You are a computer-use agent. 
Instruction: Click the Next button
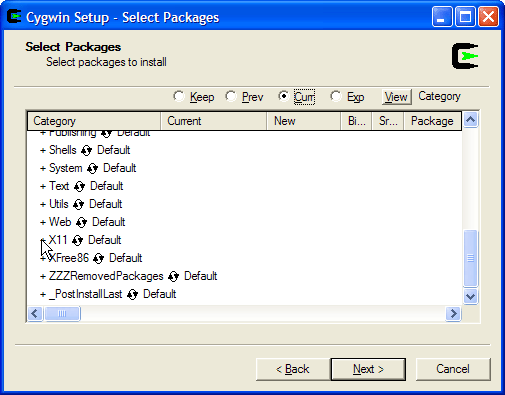(x=368, y=369)
